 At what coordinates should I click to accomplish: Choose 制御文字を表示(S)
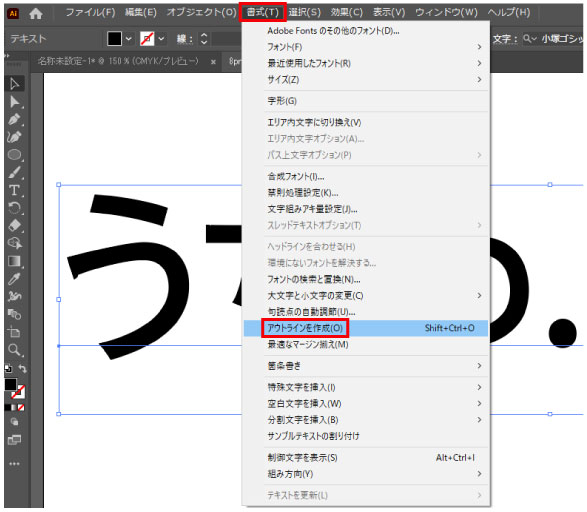click(366, 458)
